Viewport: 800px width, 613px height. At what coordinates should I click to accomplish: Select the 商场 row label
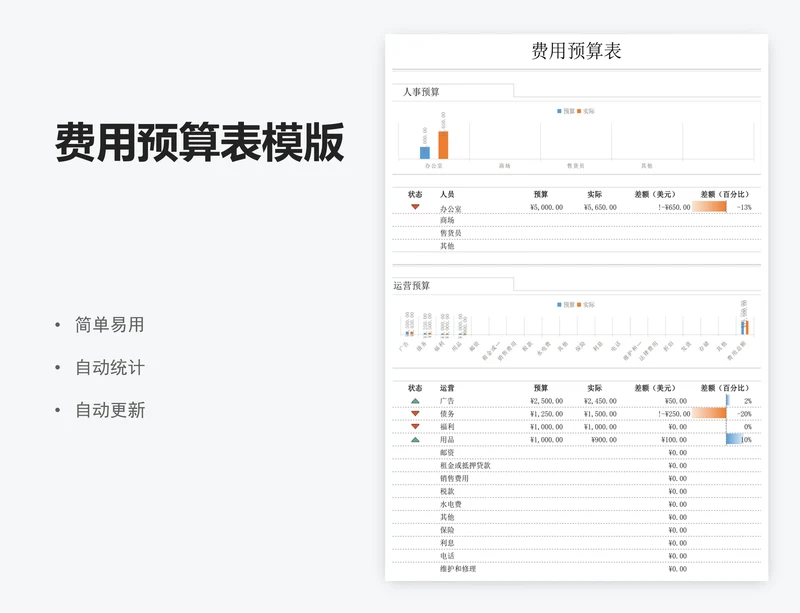coord(447,220)
